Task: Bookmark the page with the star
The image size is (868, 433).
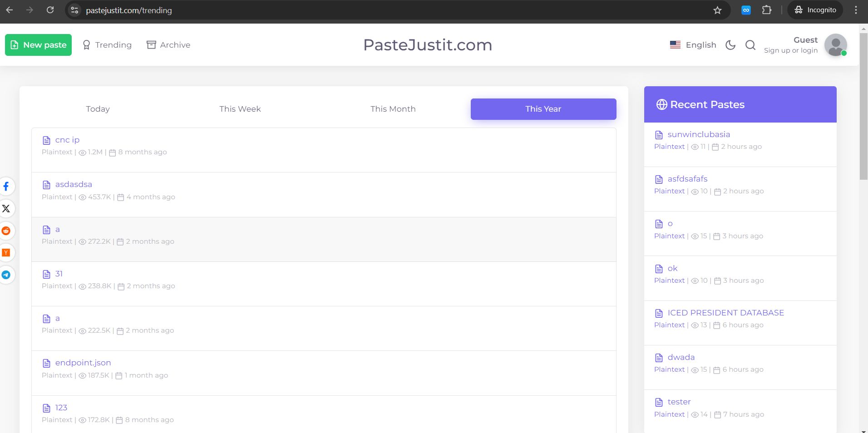Action: tap(717, 10)
